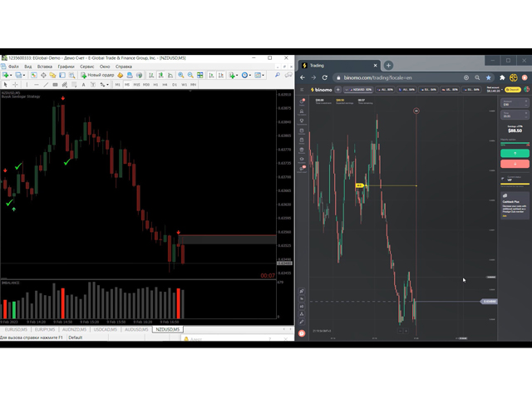The width and height of the screenshot is (532, 399).
Task: Add an asset tab with plus button in Binomo
Action: point(337,90)
